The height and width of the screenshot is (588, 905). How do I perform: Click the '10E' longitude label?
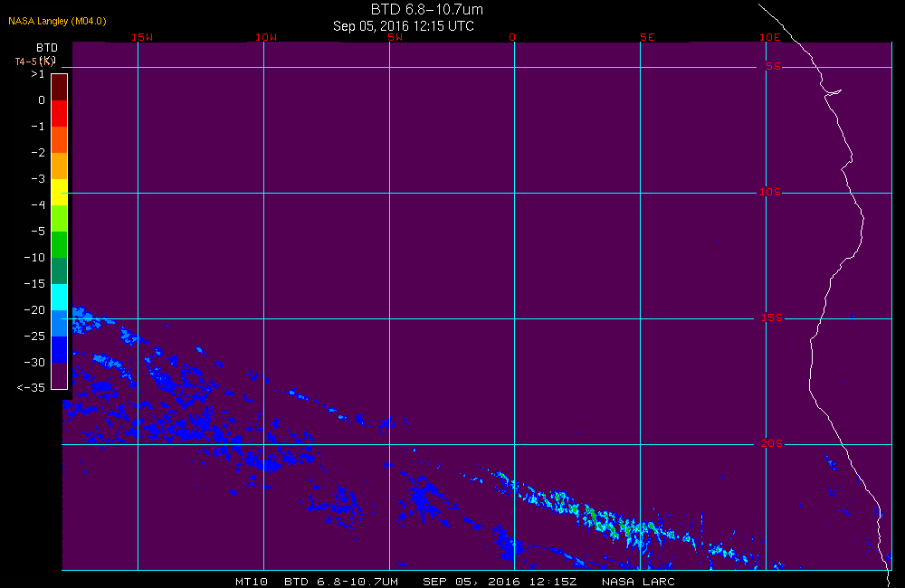click(770, 37)
